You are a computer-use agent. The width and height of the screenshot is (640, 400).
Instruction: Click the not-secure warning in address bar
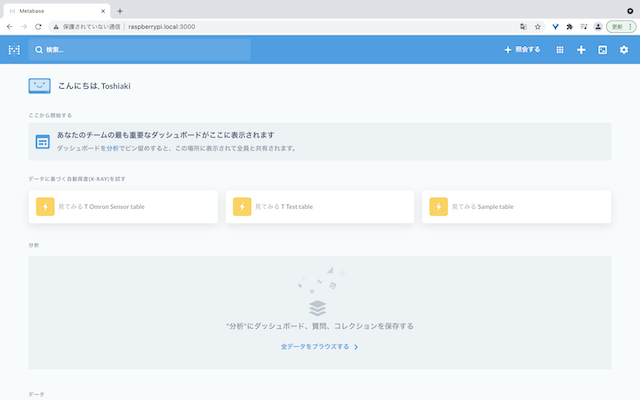[87, 27]
